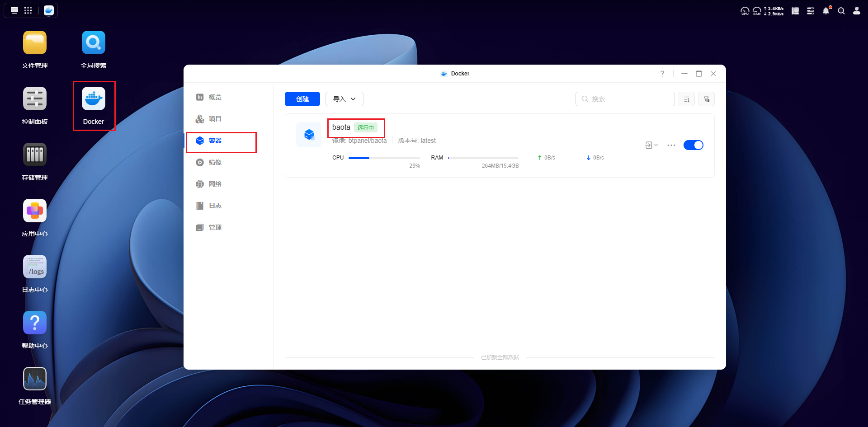This screenshot has height=427, width=868.
Task: Switch to 镜像 images section
Action: 215,162
